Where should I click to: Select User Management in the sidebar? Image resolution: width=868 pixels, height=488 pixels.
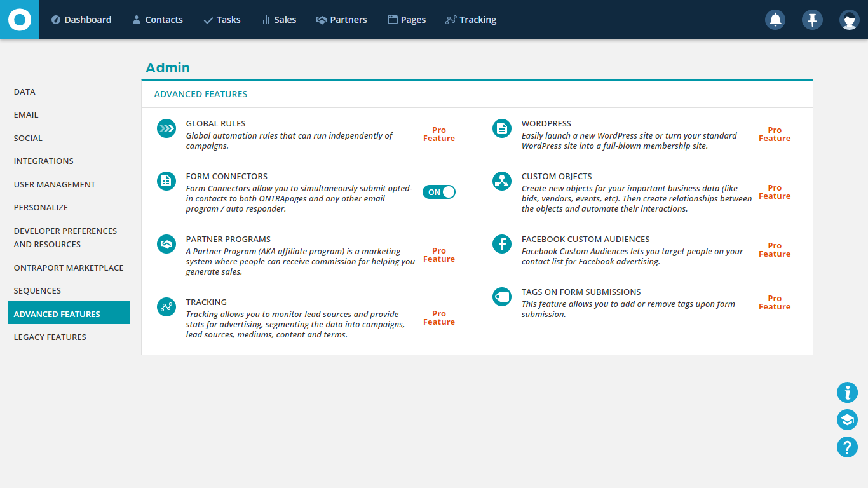click(x=55, y=184)
